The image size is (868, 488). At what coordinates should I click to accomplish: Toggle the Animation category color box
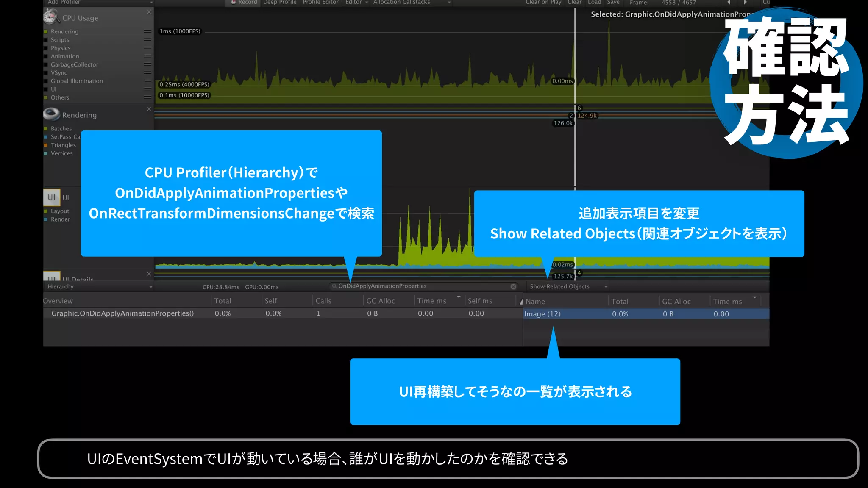click(x=46, y=56)
